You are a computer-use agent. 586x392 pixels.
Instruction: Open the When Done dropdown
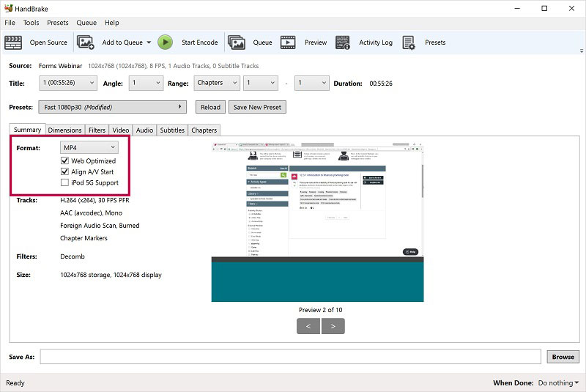[x=558, y=383]
